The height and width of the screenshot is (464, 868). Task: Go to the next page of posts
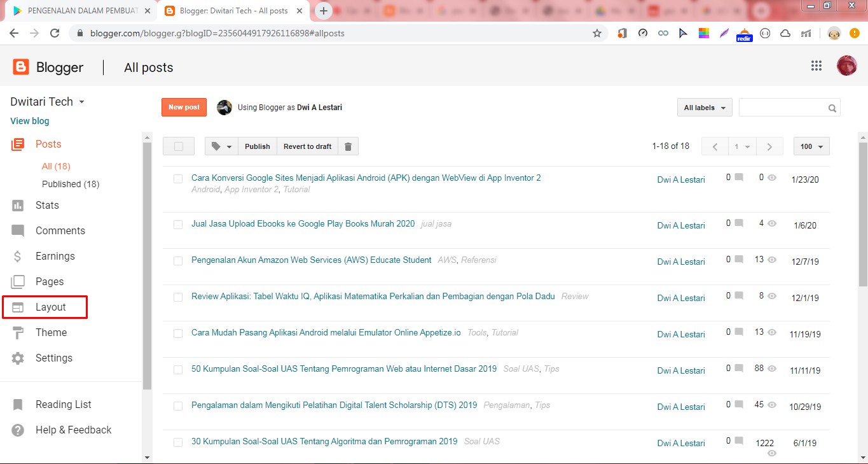(x=769, y=146)
